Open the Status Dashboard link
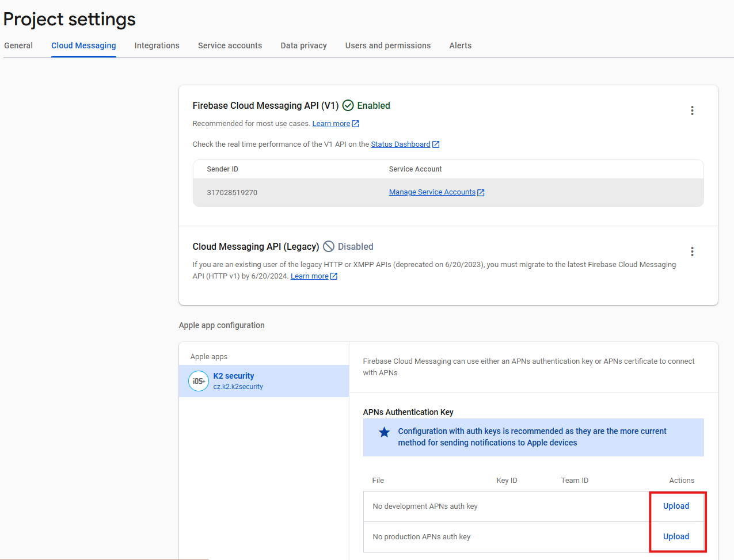 [x=400, y=144]
